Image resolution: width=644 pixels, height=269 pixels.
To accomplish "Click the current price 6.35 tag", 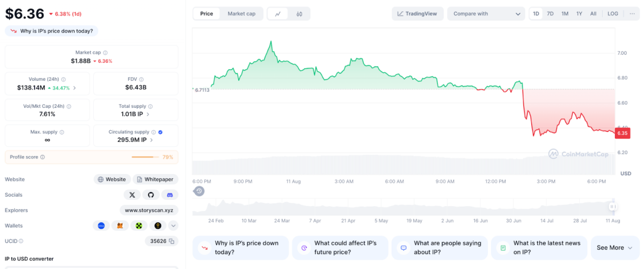I will click(x=623, y=133).
